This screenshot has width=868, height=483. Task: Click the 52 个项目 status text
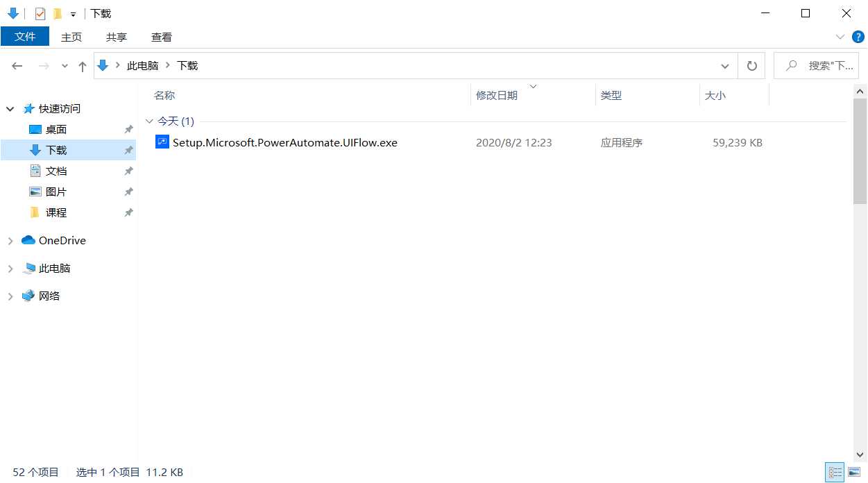pos(36,473)
